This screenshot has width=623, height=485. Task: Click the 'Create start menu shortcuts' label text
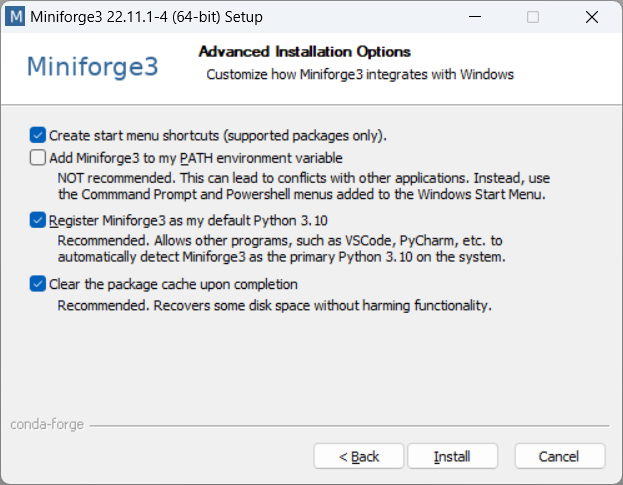tap(218, 134)
